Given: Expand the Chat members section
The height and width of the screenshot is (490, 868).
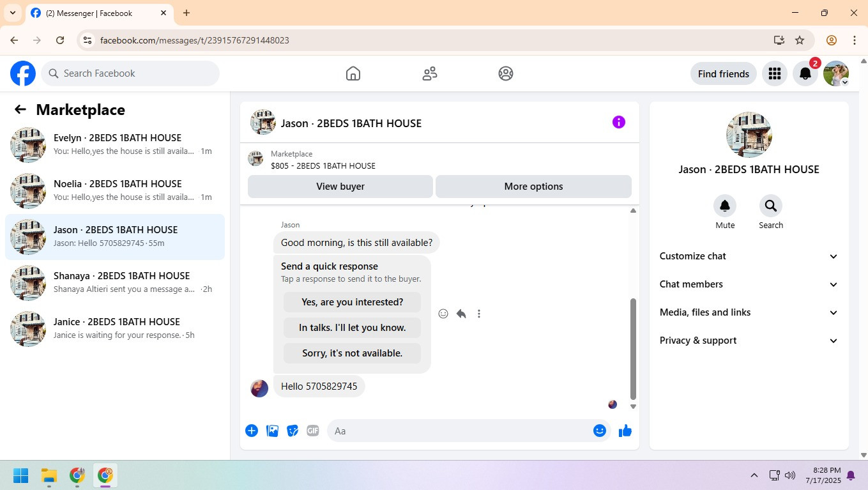Looking at the screenshot, I should tap(749, 284).
